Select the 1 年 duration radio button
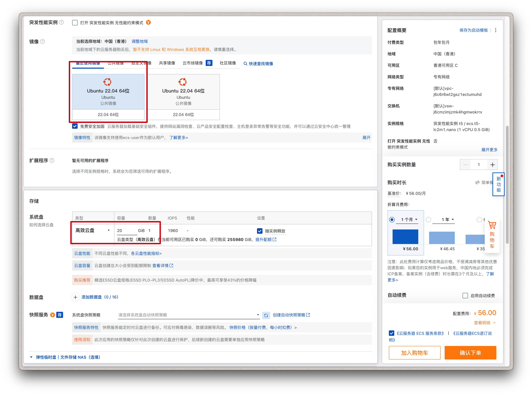 click(x=428, y=219)
